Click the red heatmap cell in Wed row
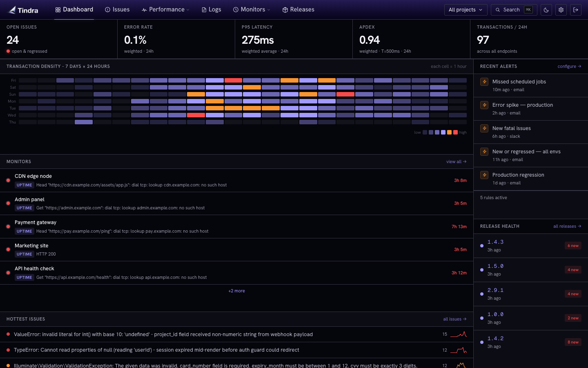 pos(196,115)
